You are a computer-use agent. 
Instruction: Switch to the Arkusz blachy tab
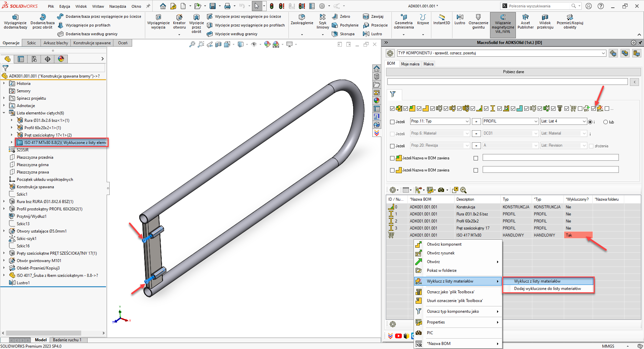[56, 43]
